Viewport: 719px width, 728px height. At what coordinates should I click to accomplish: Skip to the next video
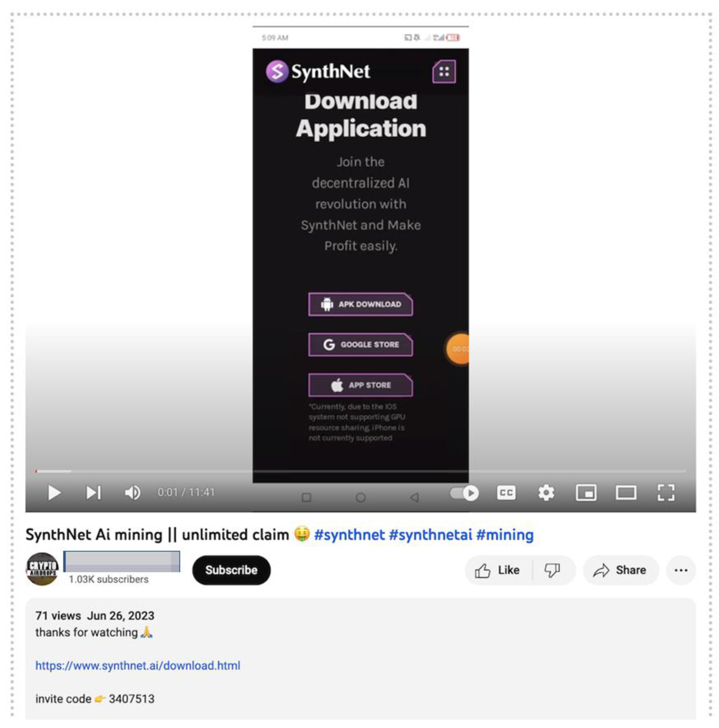coord(94,493)
